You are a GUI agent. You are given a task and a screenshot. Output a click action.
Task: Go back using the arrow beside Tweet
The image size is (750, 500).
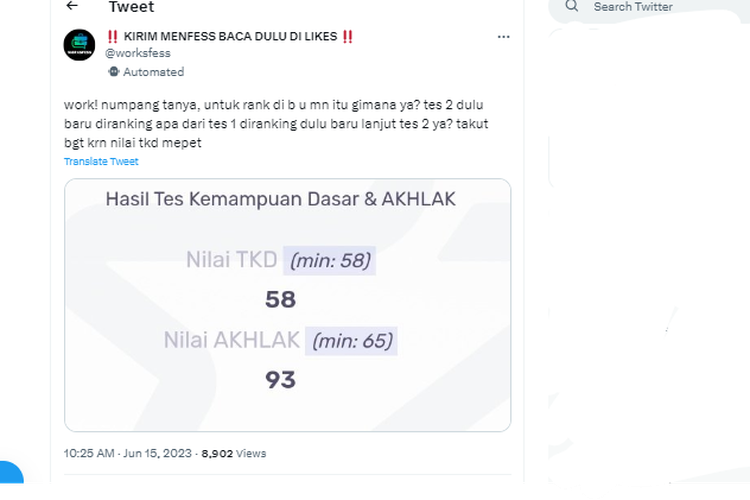click(x=72, y=6)
